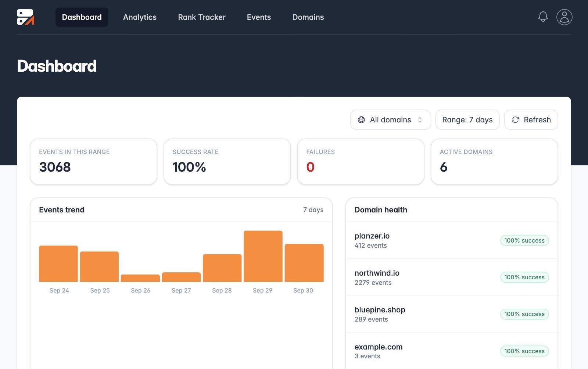Click planzer.io's 100% success badge
Image resolution: width=588 pixels, height=369 pixels.
coord(524,240)
